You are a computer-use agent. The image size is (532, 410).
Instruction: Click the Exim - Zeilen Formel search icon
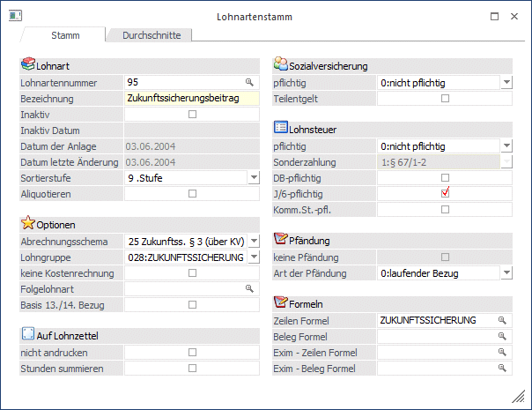(x=502, y=352)
